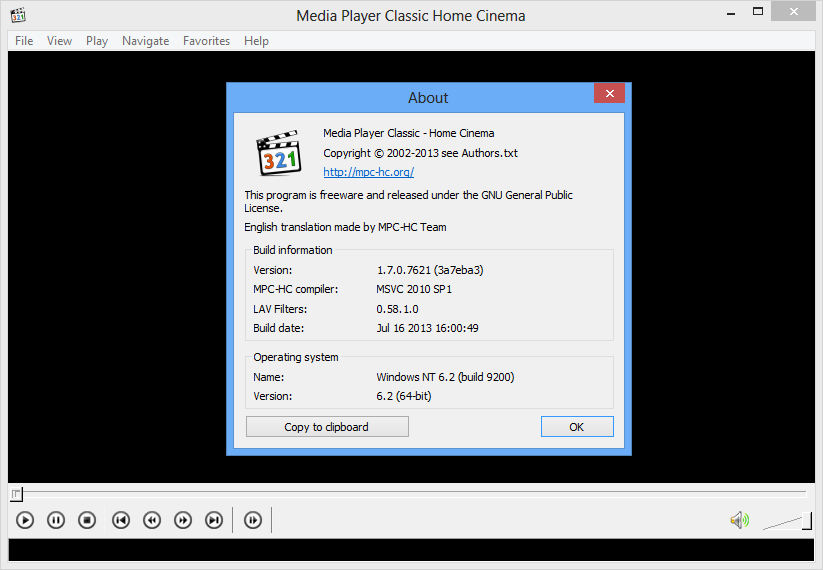823x570 pixels.
Task: Skip to previous file button
Action: coord(121,520)
